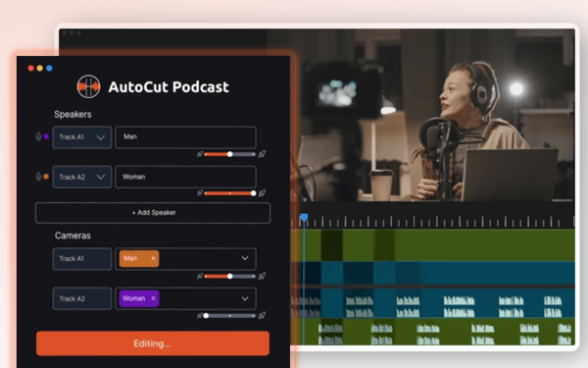This screenshot has height=368, width=588.
Task: Click the orange color dot for Woman speaker
Action: click(46, 177)
